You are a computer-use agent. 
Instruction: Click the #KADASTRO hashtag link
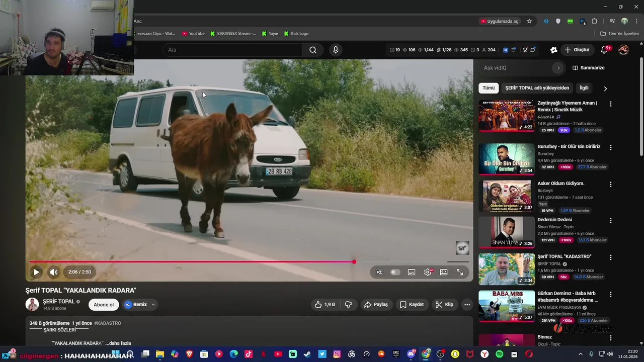click(108, 323)
